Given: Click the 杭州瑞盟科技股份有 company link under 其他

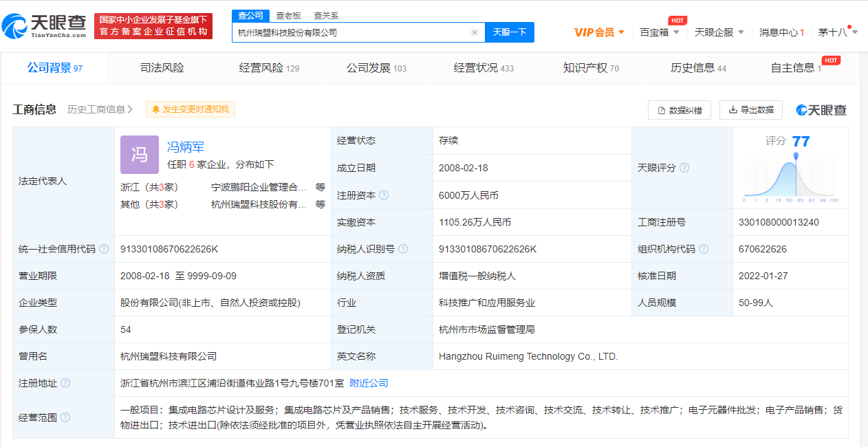Looking at the screenshot, I should pos(259,204).
